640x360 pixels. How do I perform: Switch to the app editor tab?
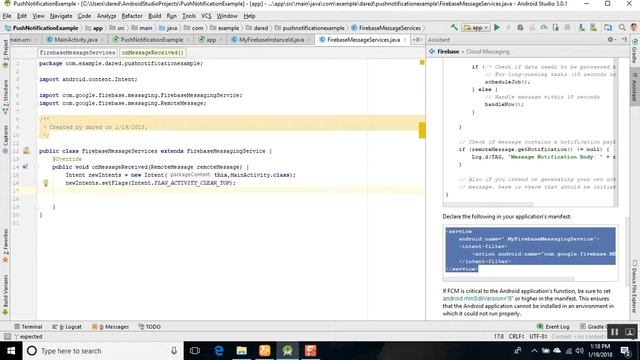pyautogui.click(x=210, y=40)
